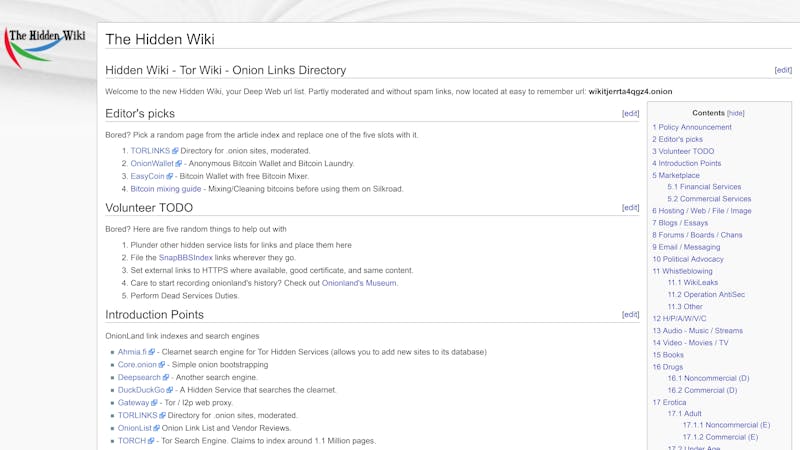Edit the Introduction Points section

pyautogui.click(x=631, y=315)
